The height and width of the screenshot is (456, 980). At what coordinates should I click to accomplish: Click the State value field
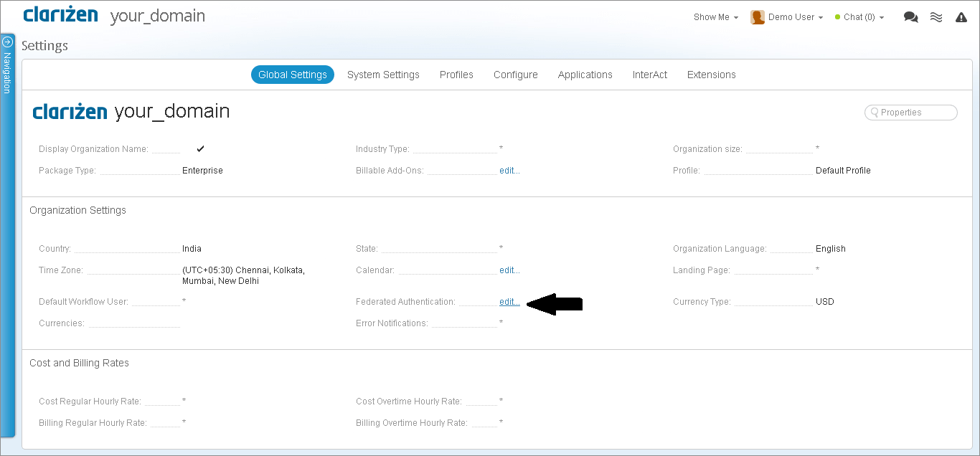501,248
